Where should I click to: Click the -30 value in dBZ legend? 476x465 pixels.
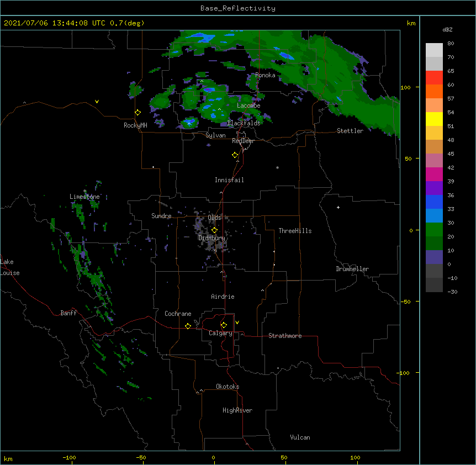[452, 292]
